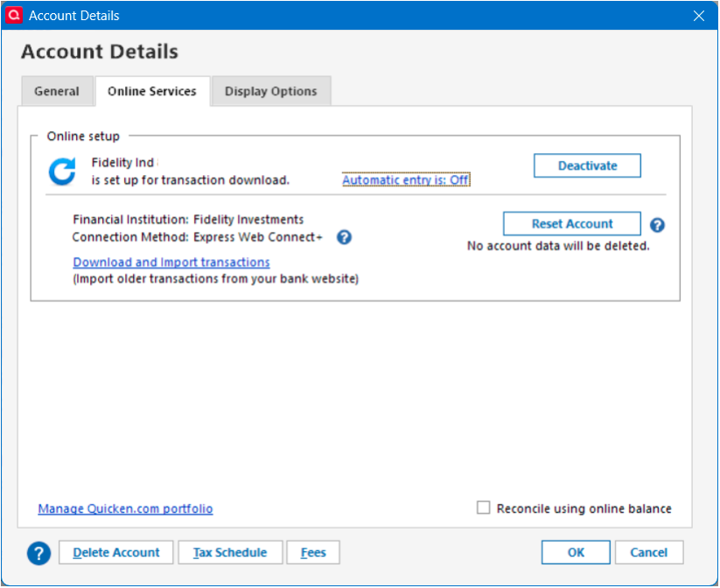Click the Express Web Connect+ text
Image resolution: width=720 pixels, height=588 pixels.
pyautogui.click(x=258, y=237)
